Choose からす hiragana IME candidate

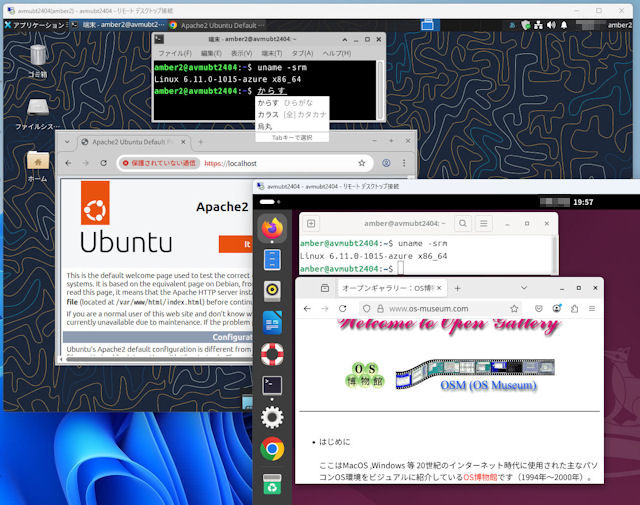click(x=292, y=103)
